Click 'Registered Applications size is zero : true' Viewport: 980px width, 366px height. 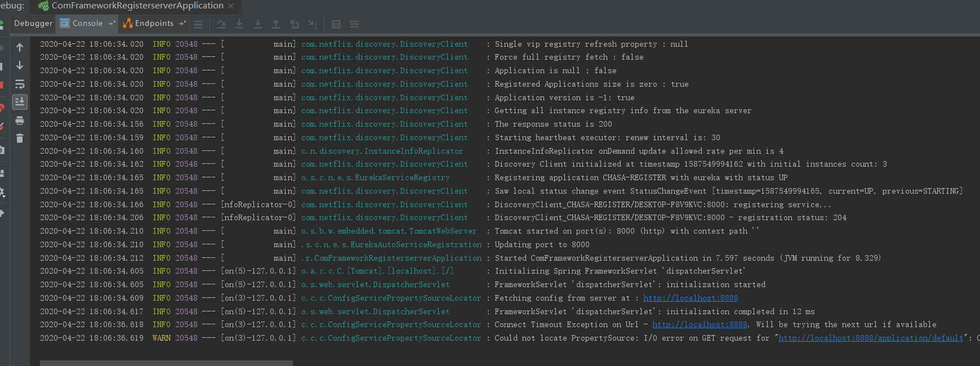coord(591,84)
